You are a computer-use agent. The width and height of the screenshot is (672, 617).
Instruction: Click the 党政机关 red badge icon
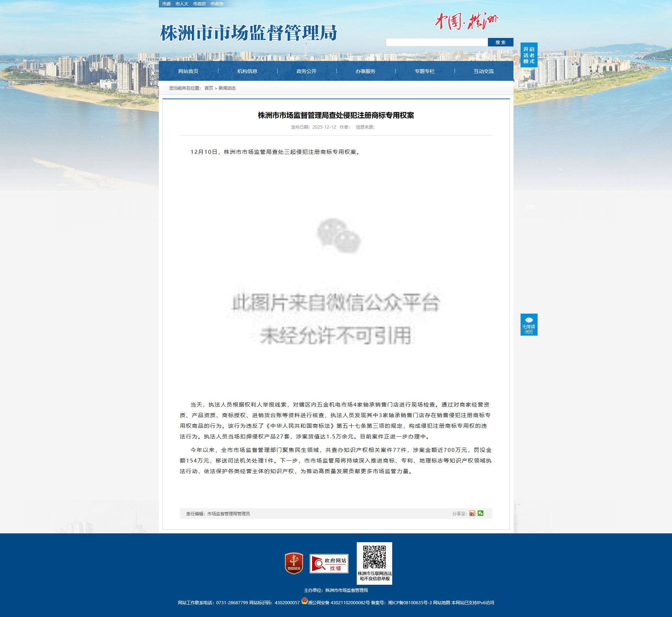[294, 563]
